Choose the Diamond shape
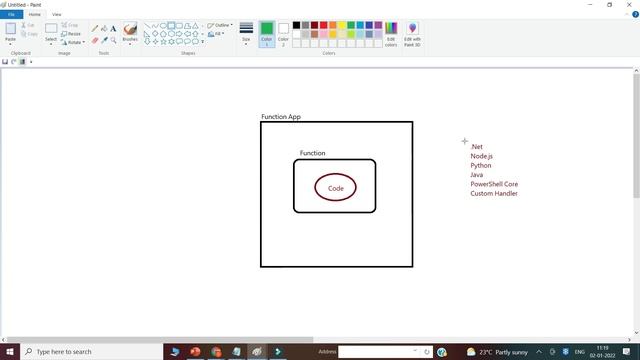 pos(155,34)
